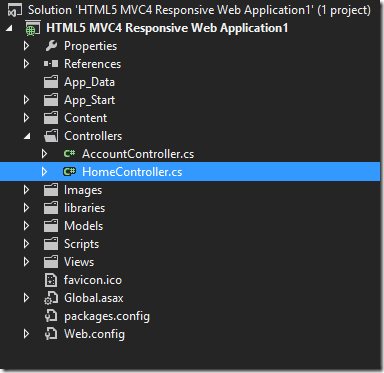Click the References node icon
Screen dimensions: 384x373
(x=51, y=64)
